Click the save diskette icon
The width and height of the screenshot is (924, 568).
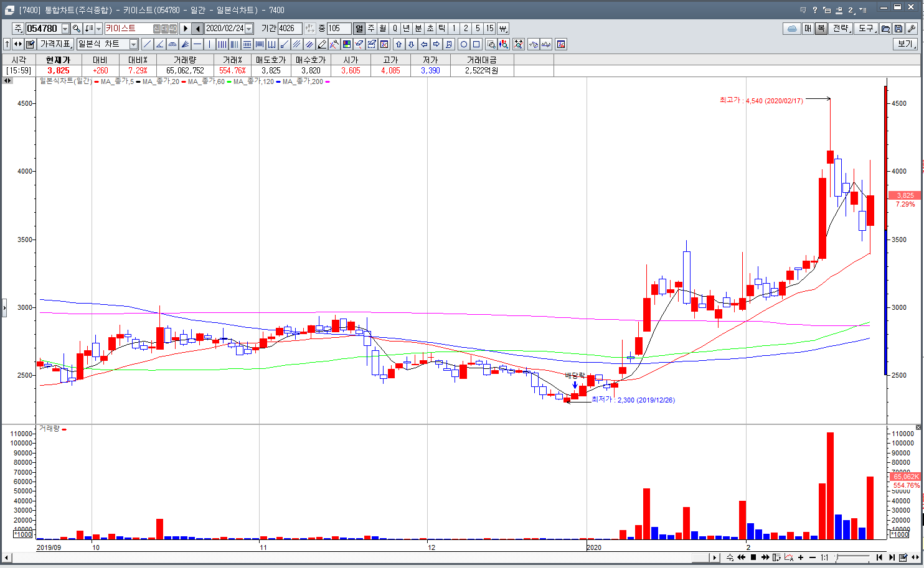[898, 29]
